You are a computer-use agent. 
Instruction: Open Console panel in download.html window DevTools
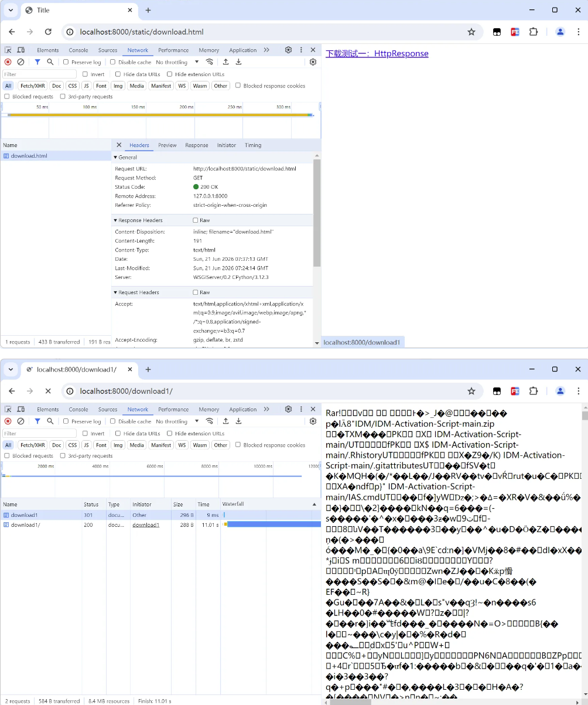78,50
